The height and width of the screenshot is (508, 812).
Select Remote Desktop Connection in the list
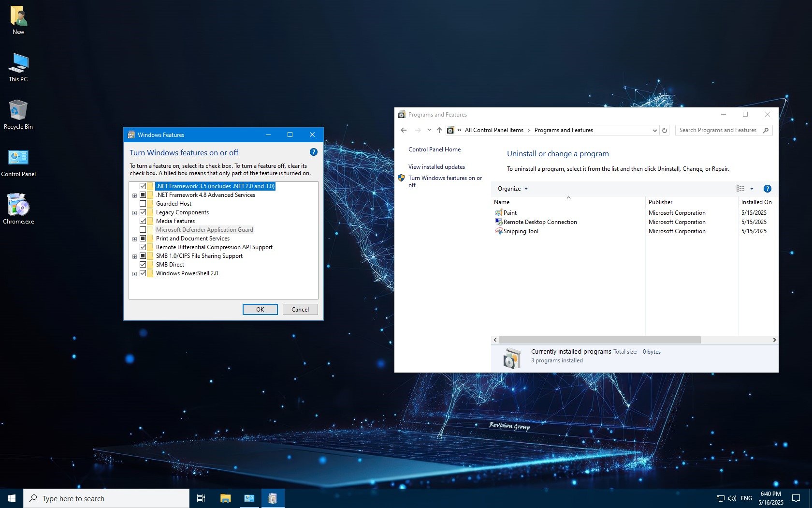point(540,222)
